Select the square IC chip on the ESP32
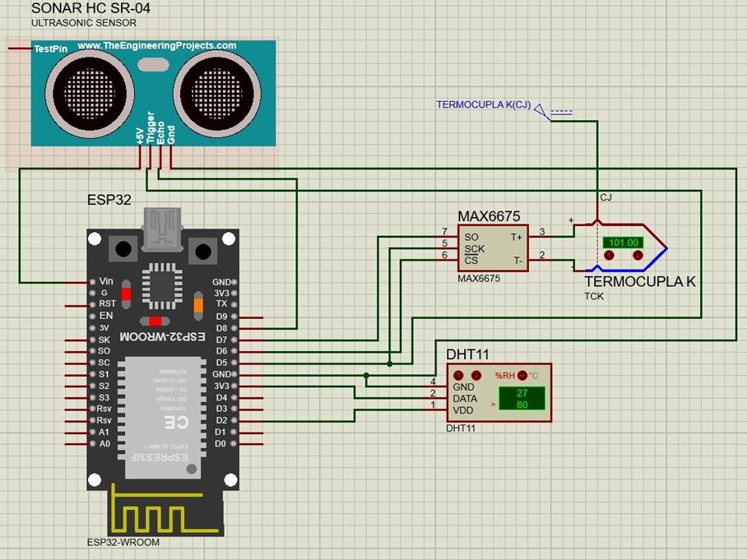 pyautogui.click(x=162, y=287)
